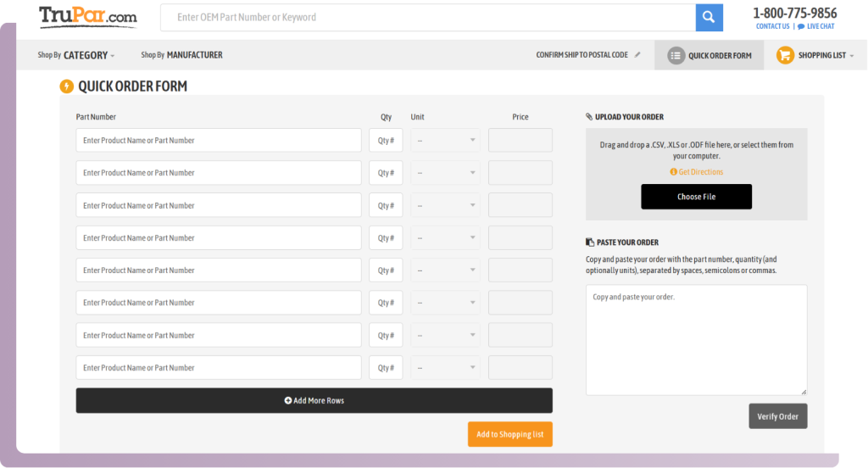Viewport: 868px width, 468px height.
Task: Select the Quick Order Form tab
Action: click(x=719, y=56)
